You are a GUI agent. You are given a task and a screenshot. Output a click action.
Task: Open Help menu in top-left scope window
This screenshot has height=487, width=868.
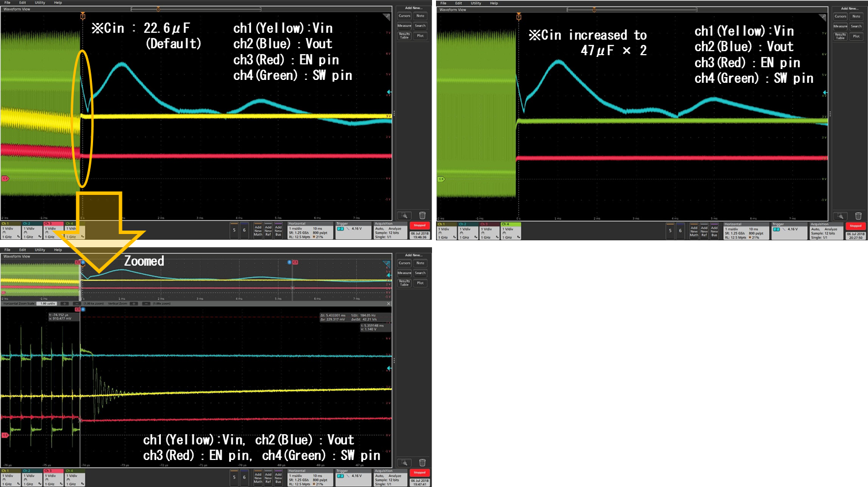[58, 2]
